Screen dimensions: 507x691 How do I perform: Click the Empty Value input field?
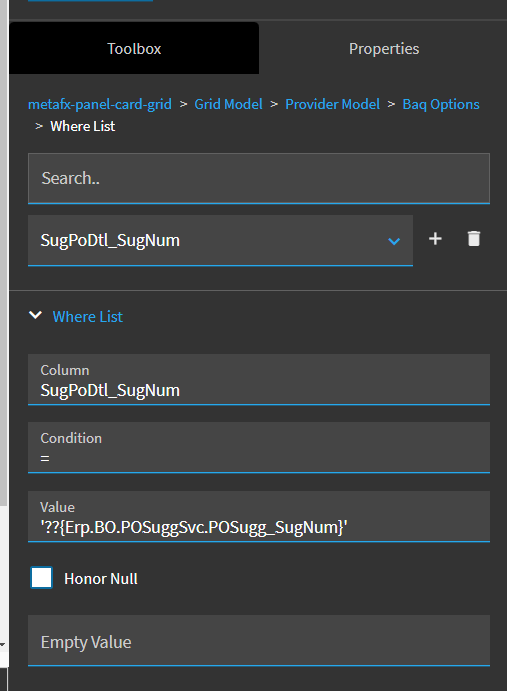(259, 640)
